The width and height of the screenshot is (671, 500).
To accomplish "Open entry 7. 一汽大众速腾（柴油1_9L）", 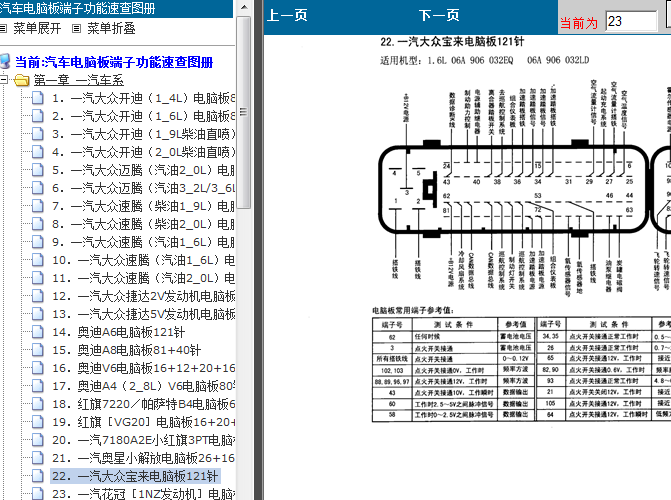I will [143, 206].
